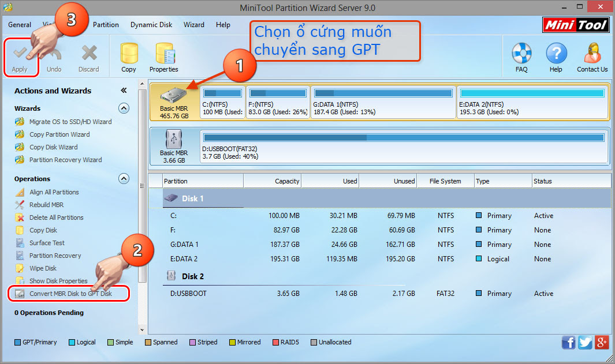Click the Contact Us icon
This screenshot has width=615, height=364.
592,53
